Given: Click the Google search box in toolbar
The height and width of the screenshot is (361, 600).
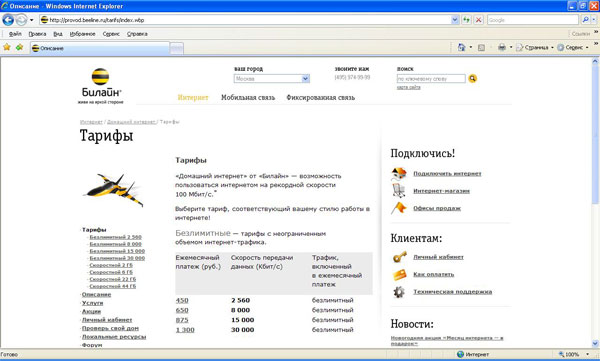Looking at the screenshot, I should pyautogui.click(x=532, y=20).
